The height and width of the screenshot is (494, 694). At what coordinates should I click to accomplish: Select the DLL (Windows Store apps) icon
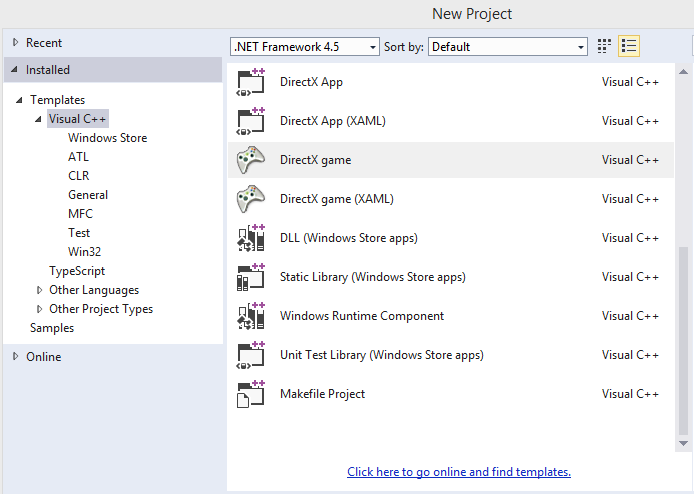tap(249, 238)
